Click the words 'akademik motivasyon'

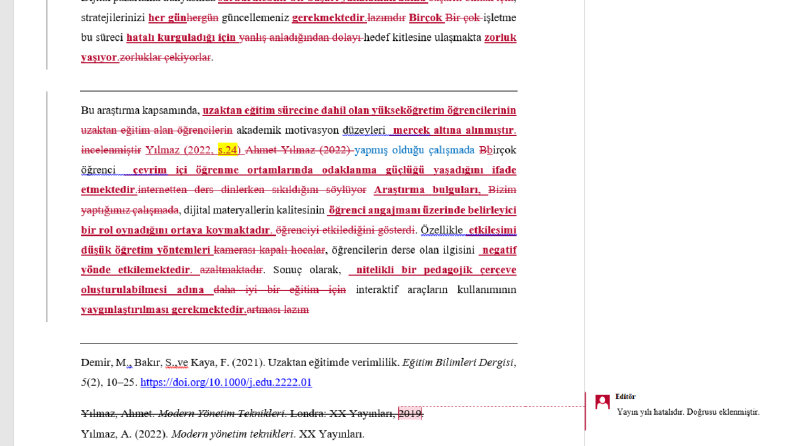tap(287, 130)
